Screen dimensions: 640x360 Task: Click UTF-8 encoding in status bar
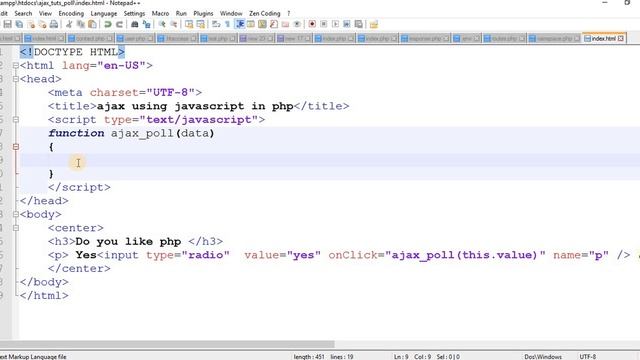588,356
